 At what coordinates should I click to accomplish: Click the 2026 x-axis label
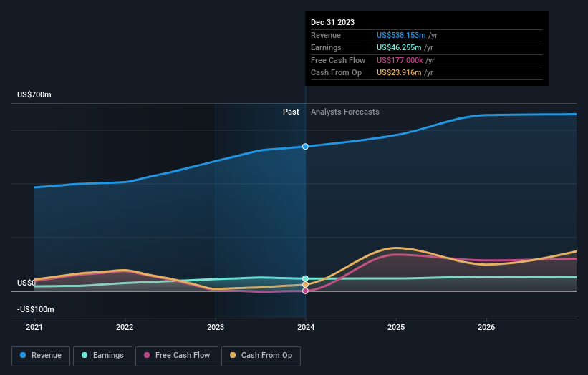(x=486, y=328)
